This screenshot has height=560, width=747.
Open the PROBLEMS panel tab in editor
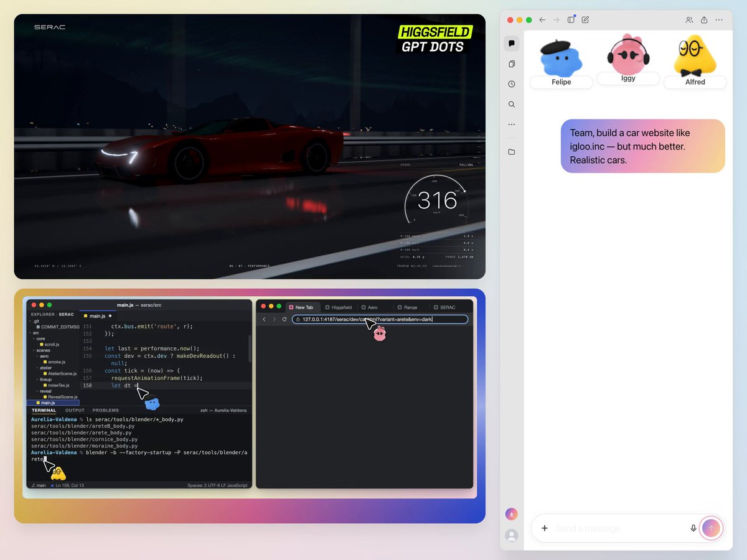tap(105, 411)
